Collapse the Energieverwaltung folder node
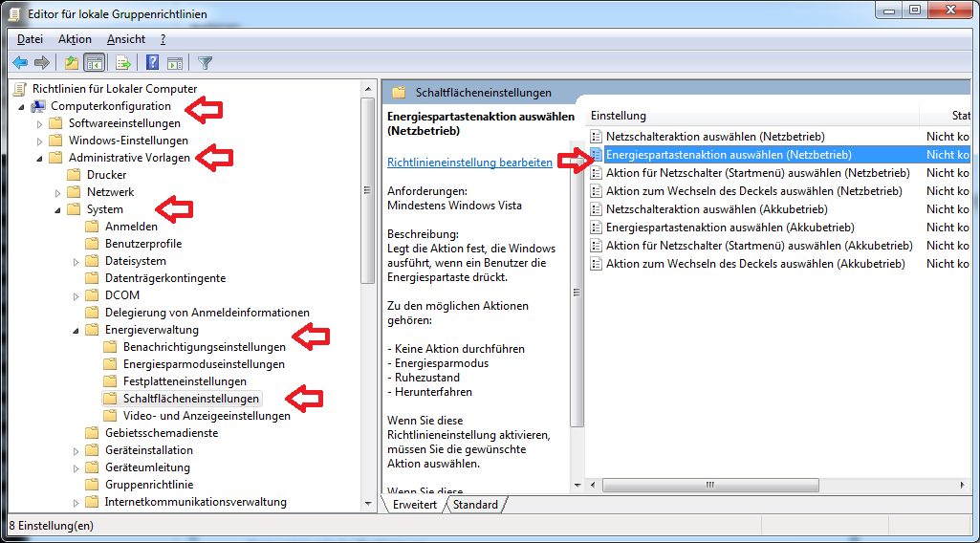The width and height of the screenshot is (980, 543). 76,330
